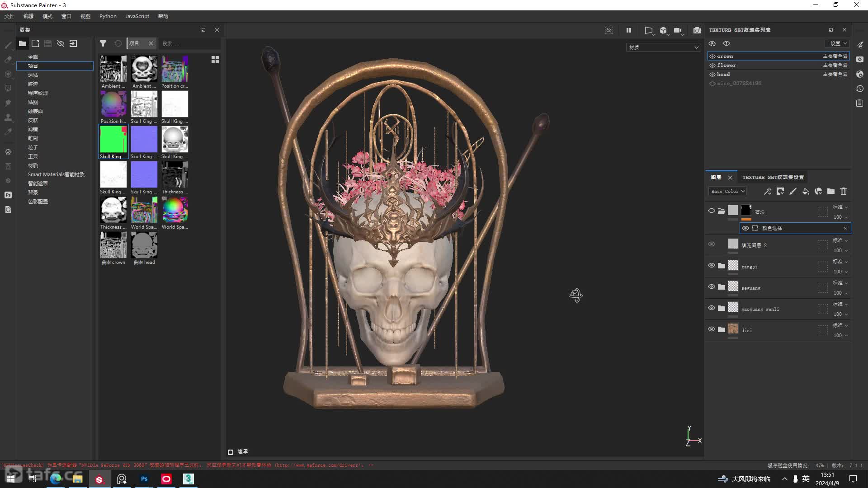
Task: Switch to TEXTURE SET纹理集设置 tab
Action: click(x=773, y=177)
